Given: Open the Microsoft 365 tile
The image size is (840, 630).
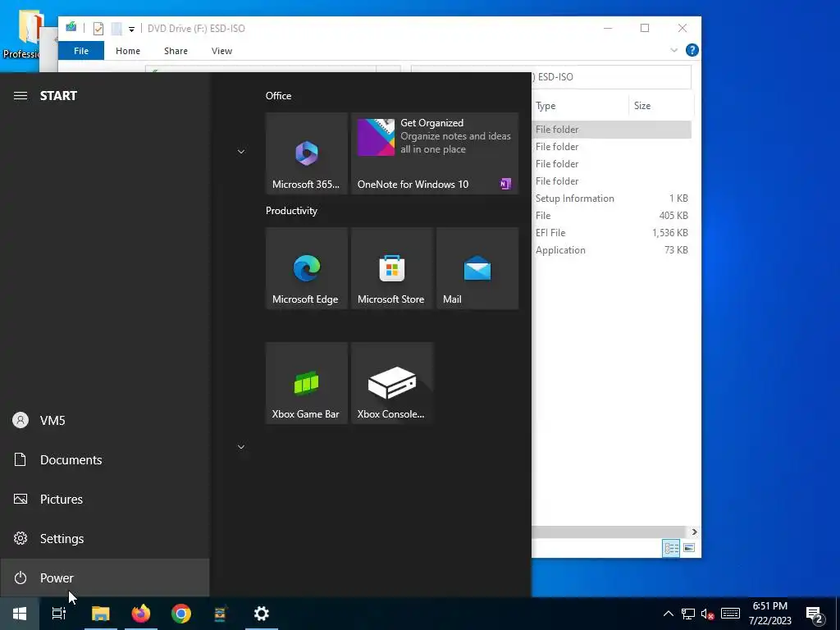Looking at the screenshot, I should point(307,153).
